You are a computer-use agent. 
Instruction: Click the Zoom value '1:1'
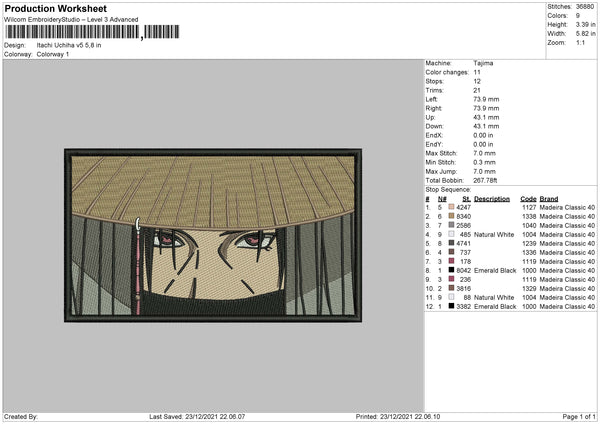click(580, 42)
